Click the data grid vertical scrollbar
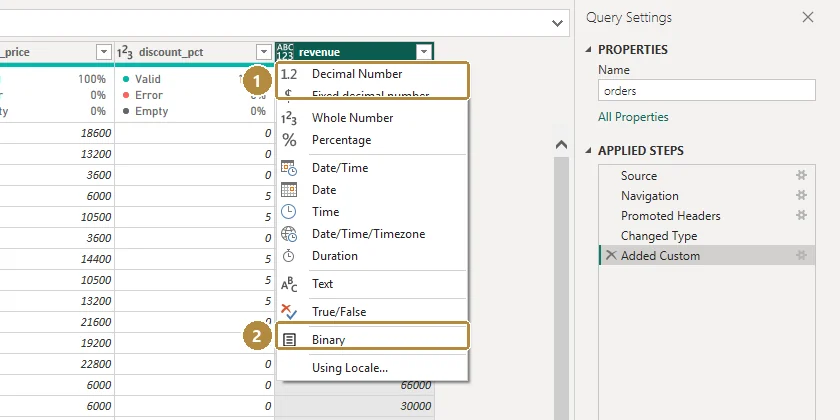The image size is (840, 420). (x=561, y=289)
